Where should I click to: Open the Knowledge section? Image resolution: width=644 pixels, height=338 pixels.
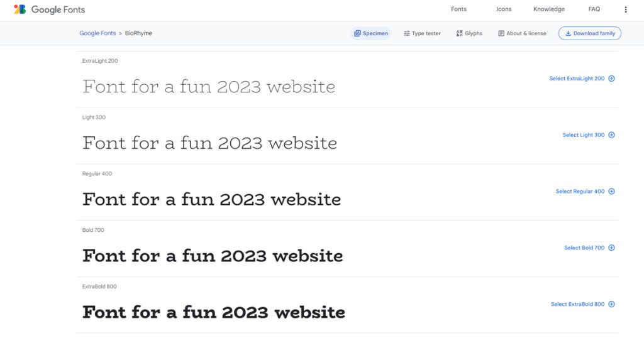click(548, 9)
